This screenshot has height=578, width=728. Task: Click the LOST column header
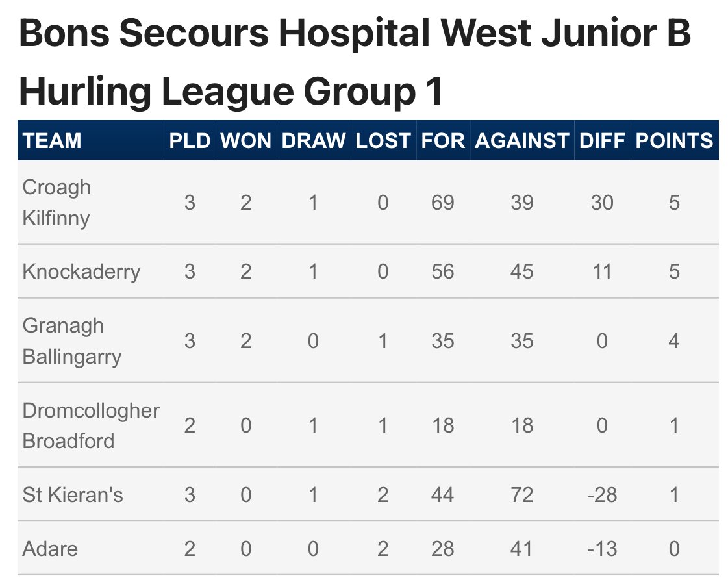(x=383, y=141)
